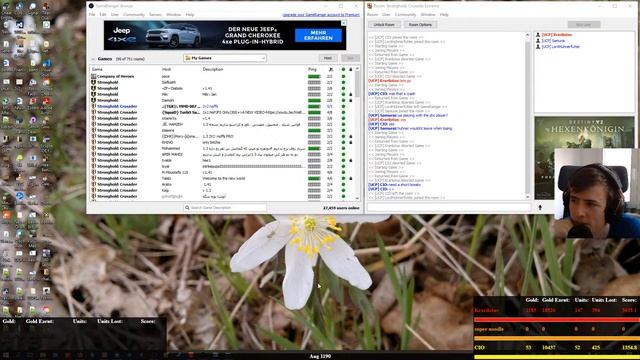
Task: Open the Servers menu in GameRanger
Action: [155, 15]
